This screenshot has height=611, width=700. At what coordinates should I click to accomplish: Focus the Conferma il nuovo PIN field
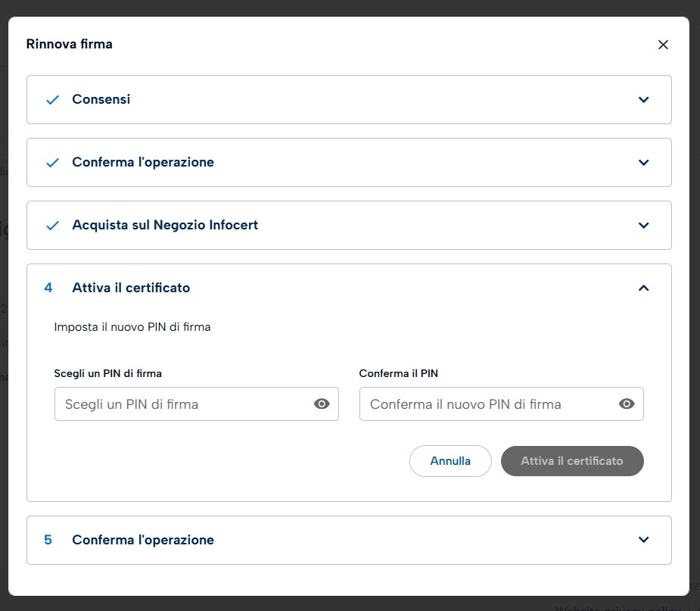pos(501,404)
